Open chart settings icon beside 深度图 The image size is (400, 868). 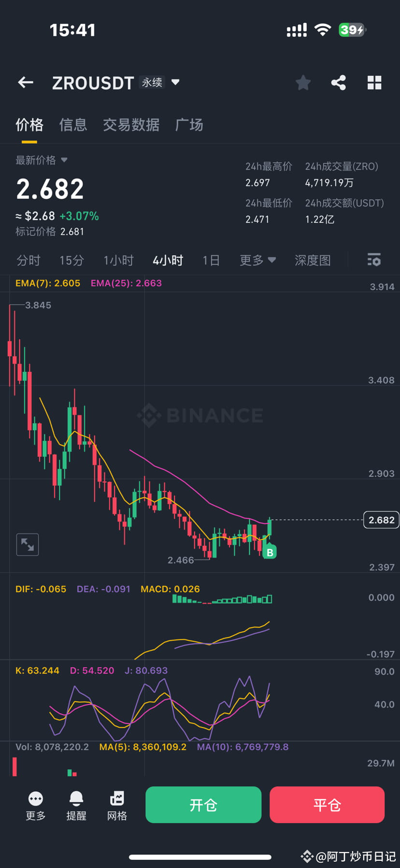pyautogui.click(x=374, y=260)
